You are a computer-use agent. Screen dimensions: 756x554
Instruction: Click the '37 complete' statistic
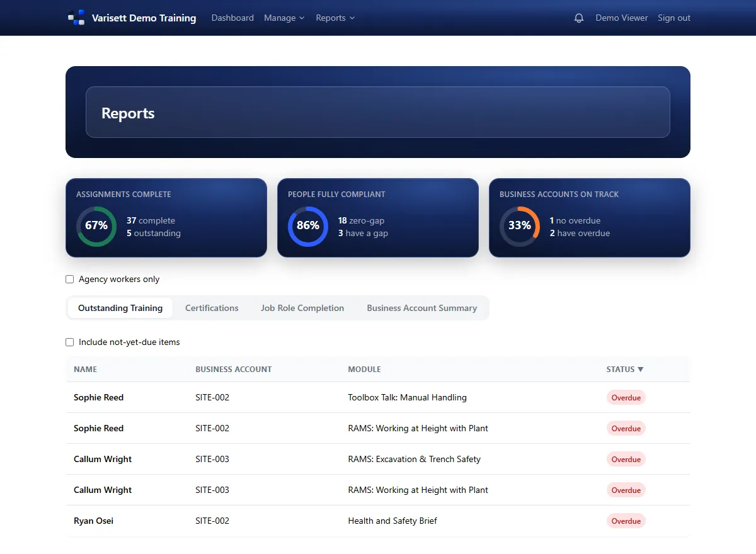tap(151, 220)
